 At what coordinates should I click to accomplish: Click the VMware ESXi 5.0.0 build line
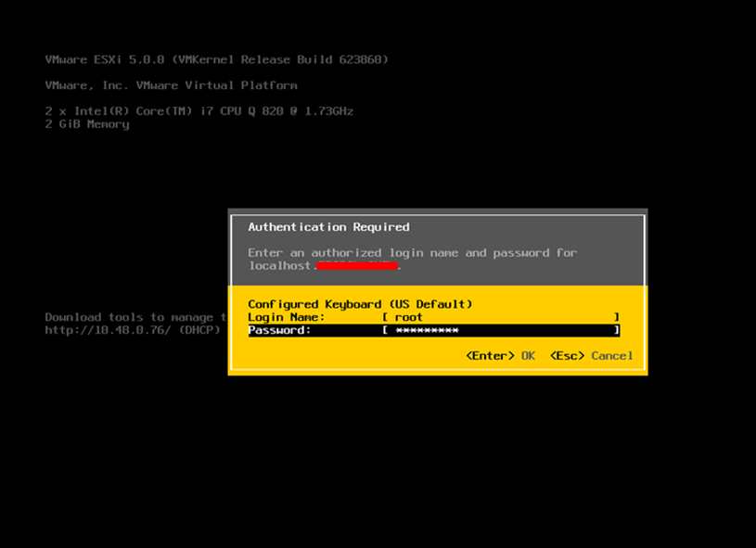coord(216,59)
